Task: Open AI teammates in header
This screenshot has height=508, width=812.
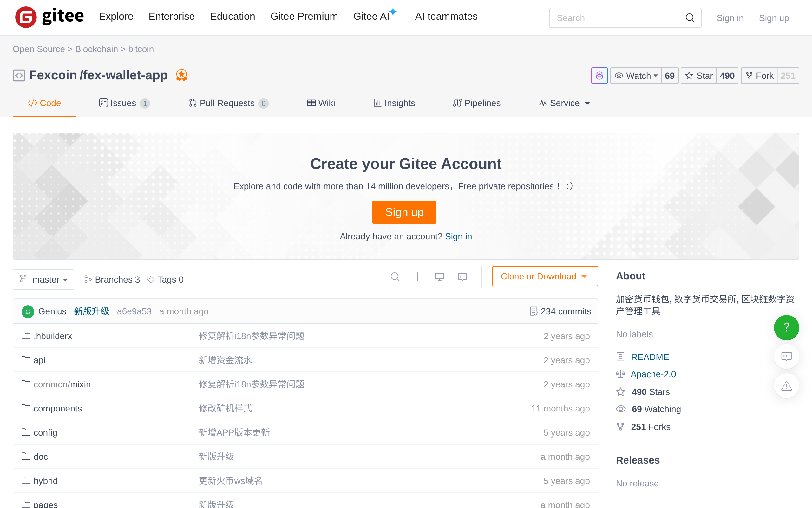Action: (x=446, y=16)
